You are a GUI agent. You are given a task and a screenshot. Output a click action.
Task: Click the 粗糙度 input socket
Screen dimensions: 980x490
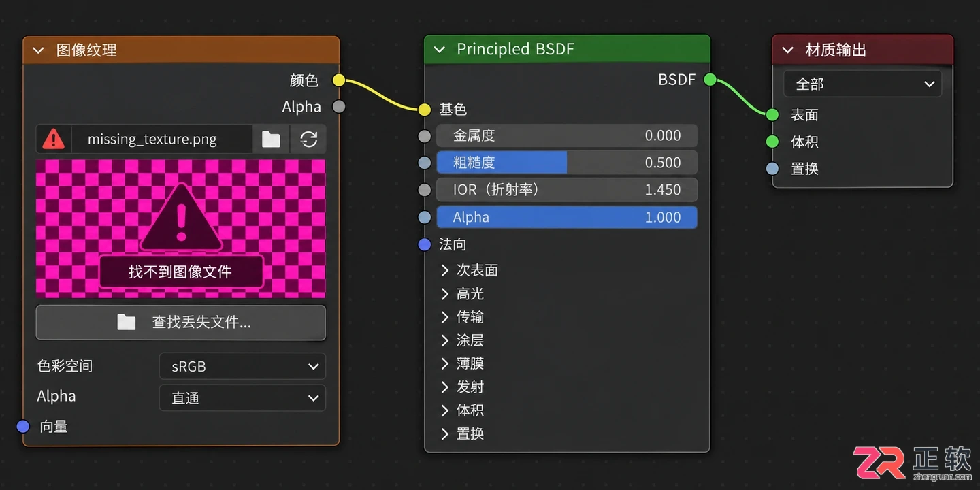[425, 163]
